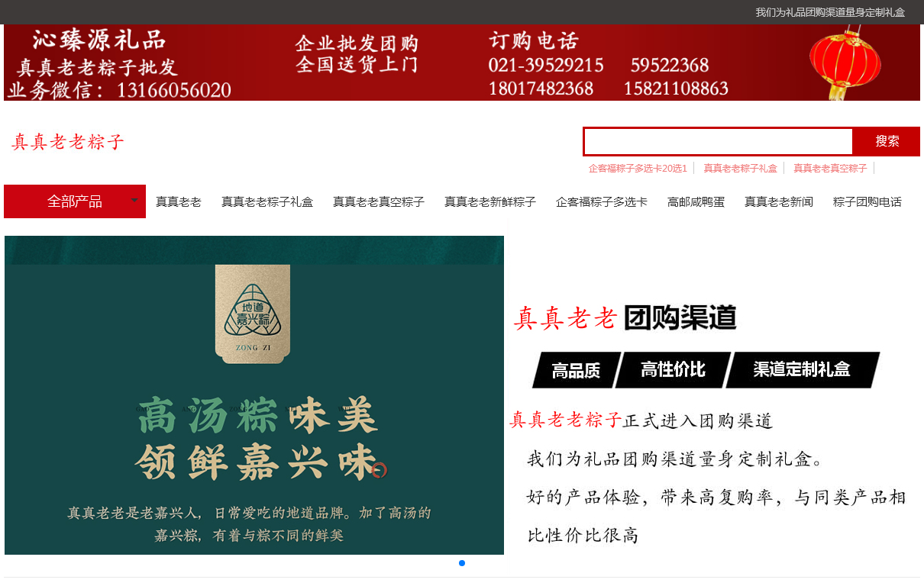Expand the 全部产品 category dropdown arrow
924x586 pixels.
134,201
